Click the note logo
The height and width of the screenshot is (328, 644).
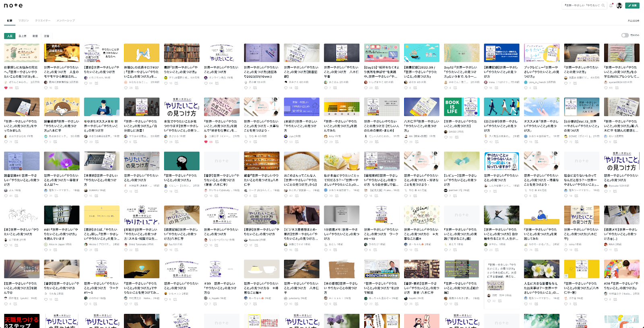tap(13, 6)
